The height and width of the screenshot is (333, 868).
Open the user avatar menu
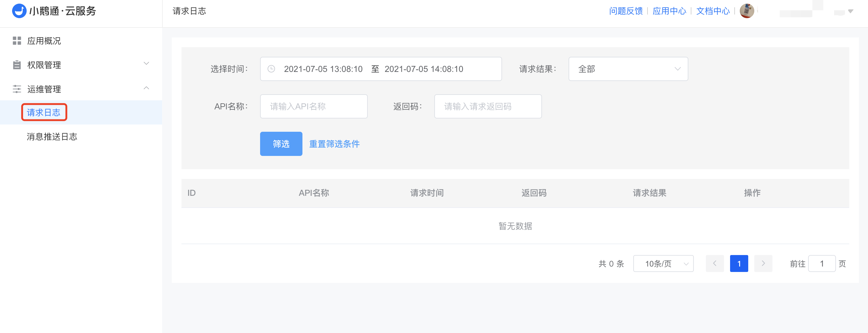[747, 11]
